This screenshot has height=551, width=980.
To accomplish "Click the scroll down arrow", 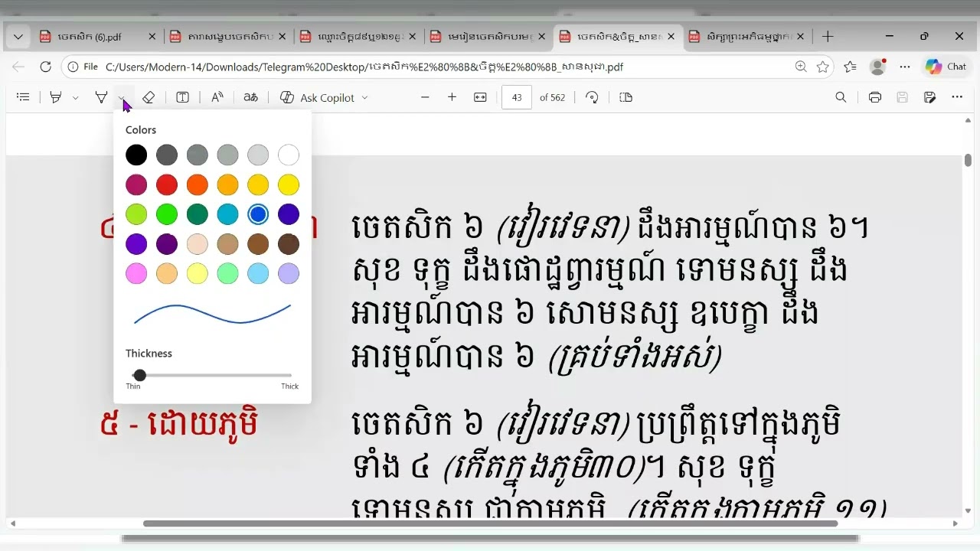I will [x=968, y=510].
